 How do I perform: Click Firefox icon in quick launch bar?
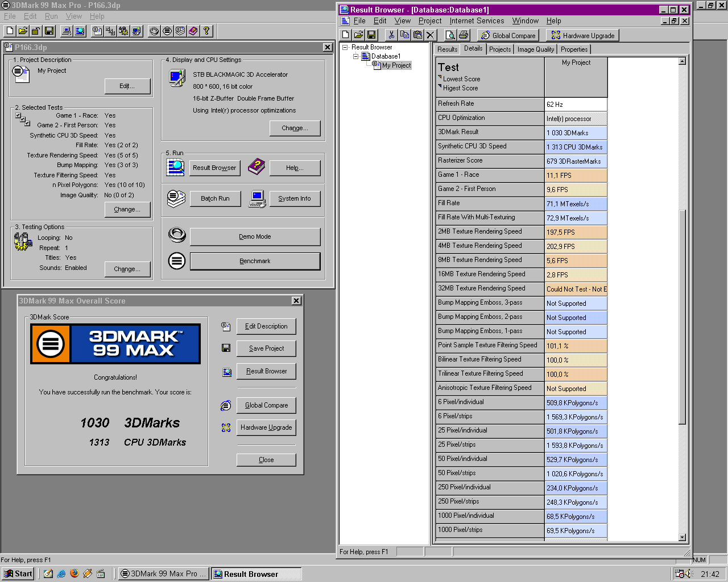[x=74, y=573]
